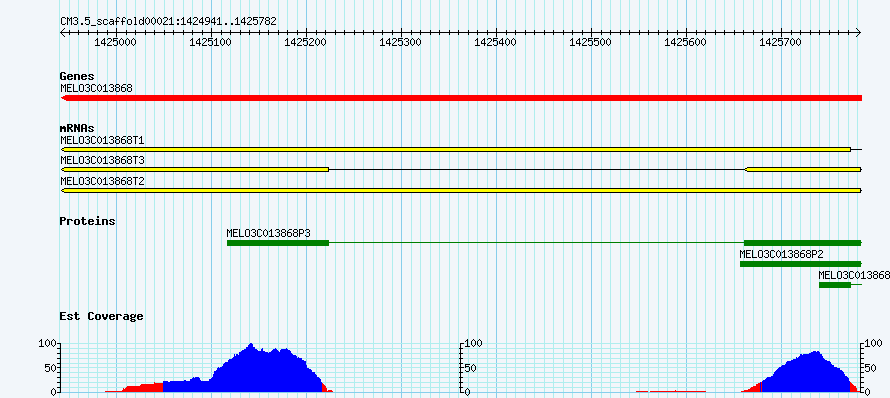
Task: Click the MELO3C013868T1 label
Action: [x=103, y=140]
